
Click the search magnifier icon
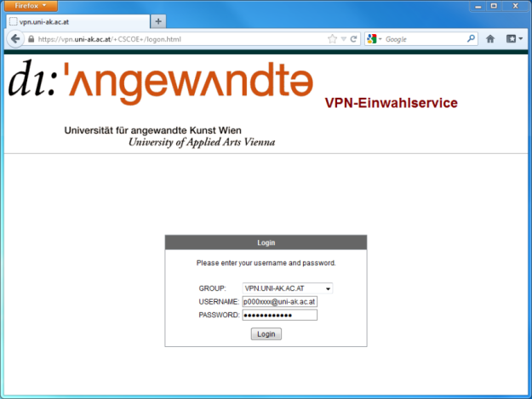point(471,39)
